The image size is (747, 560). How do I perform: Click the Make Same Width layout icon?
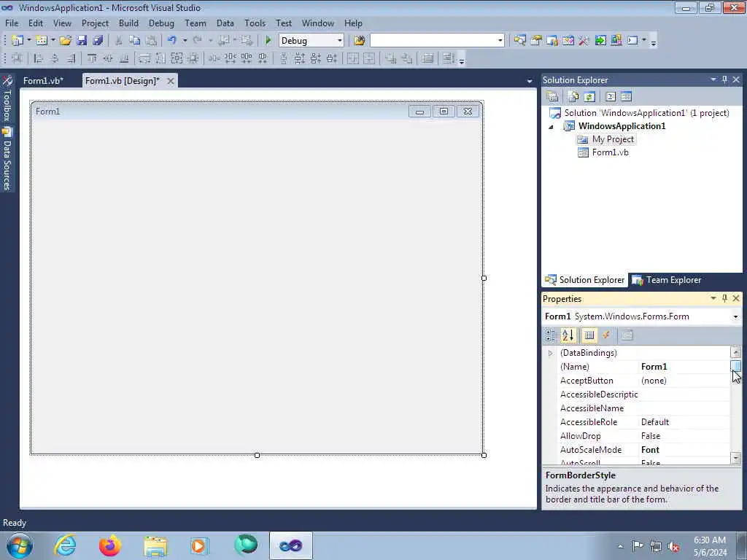(144, 58)
